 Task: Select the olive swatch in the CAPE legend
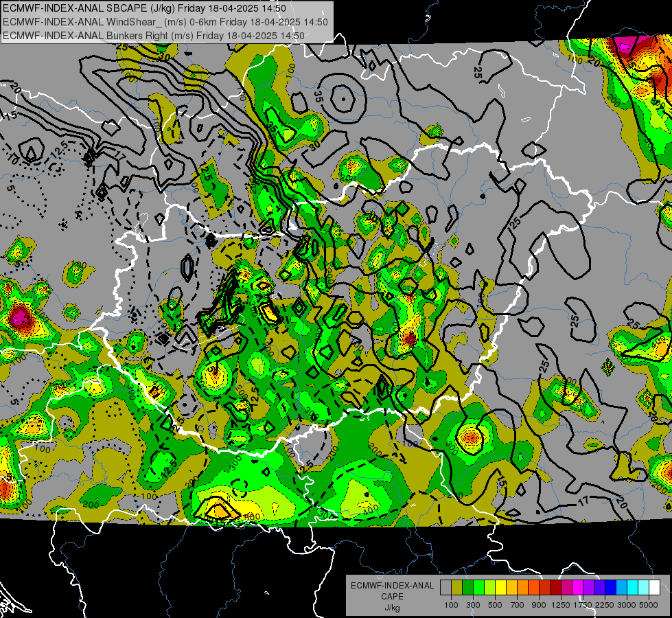click(457, 588)
